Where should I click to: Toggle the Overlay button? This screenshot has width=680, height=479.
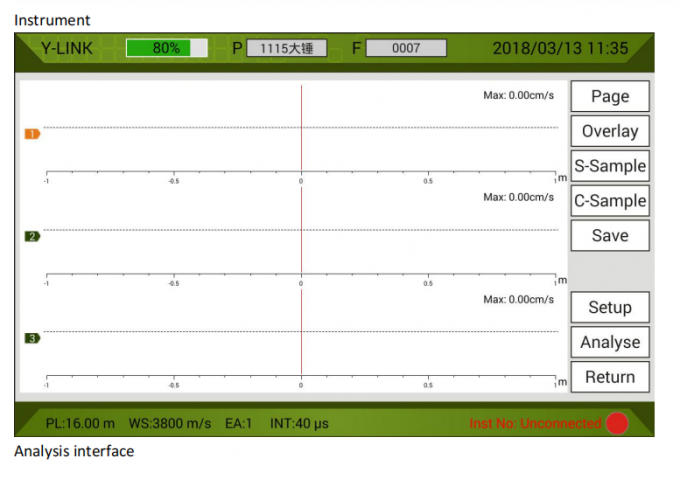[609, 131]
